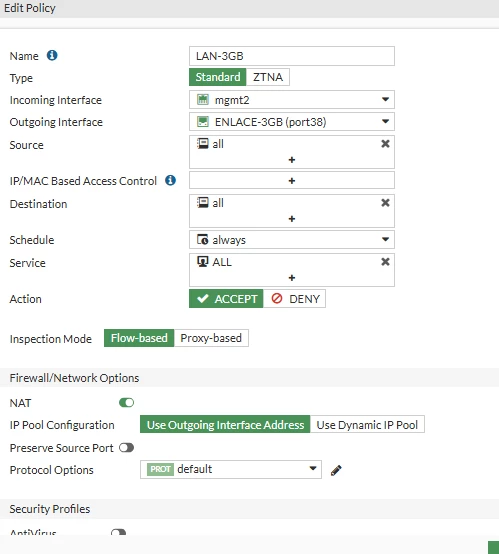Viewport: 499px width, 554px height.
Task: Add an IP/MAC Based Access Control entry
Action: 292,181
